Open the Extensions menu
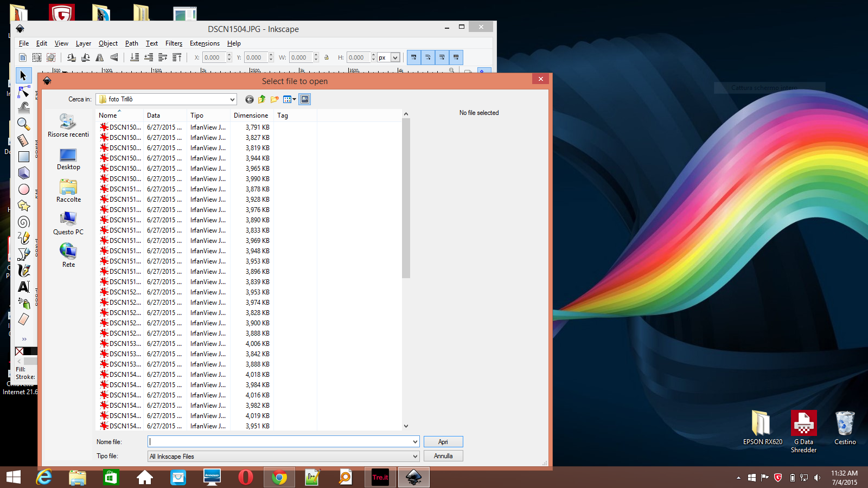The image size is (868, 488). tap(205, 43)
